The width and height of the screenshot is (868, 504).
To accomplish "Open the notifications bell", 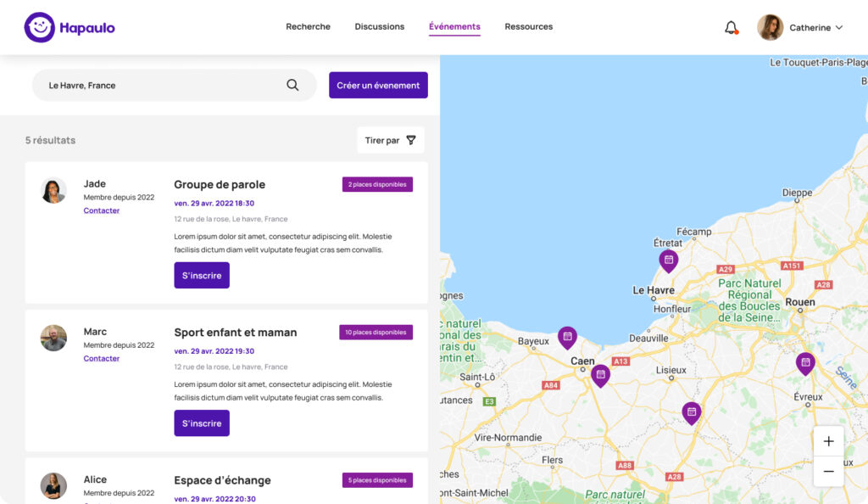I will pos(731,27).
